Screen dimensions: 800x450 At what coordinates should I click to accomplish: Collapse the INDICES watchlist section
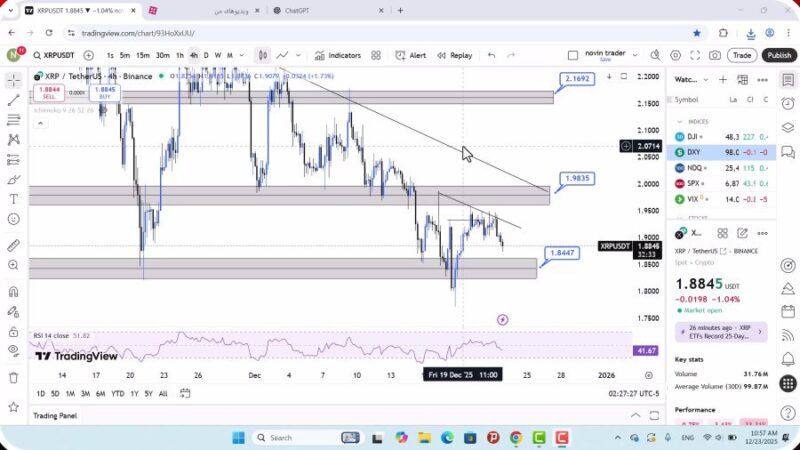pos(681,121)
